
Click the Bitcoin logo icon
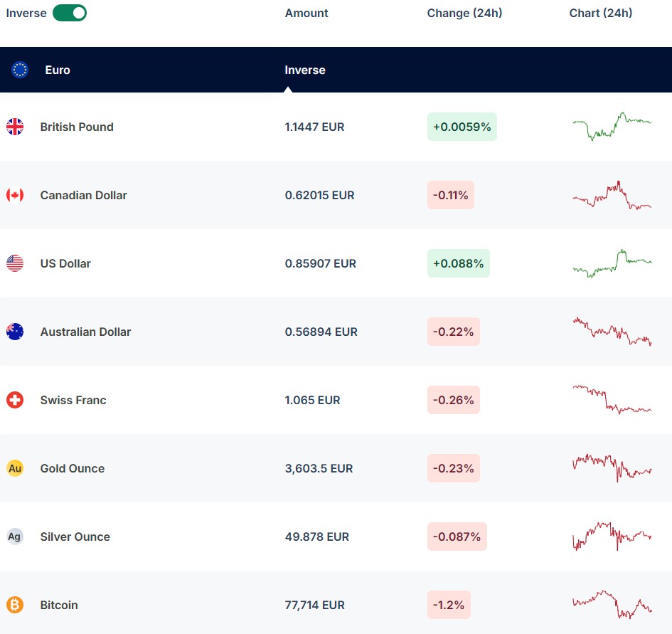click(x=15, y=605)
